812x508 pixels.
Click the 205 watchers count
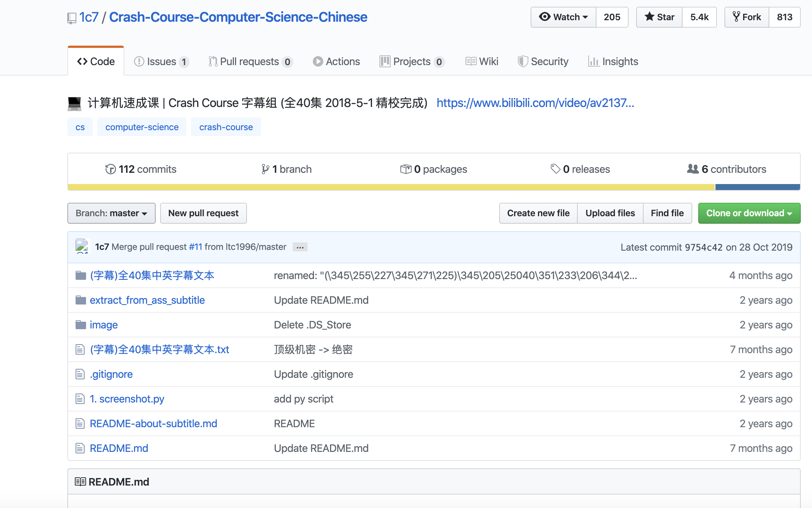click(612, 17)
